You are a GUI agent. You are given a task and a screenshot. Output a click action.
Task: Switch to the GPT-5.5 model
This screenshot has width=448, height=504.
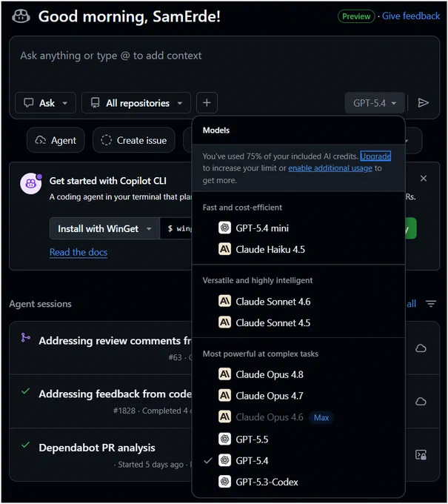(x=298, y=439)
